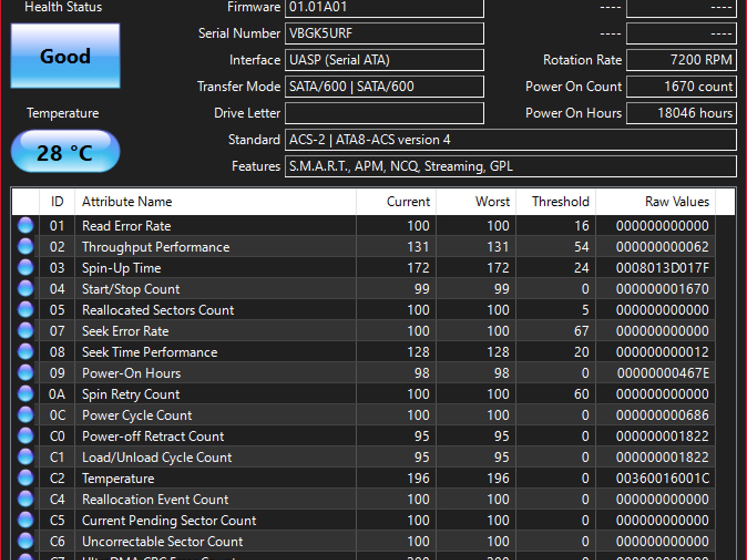Click the empty Drive Letter field
The height and width of the screenshot is (560, 747).
[x=384, y=113]
